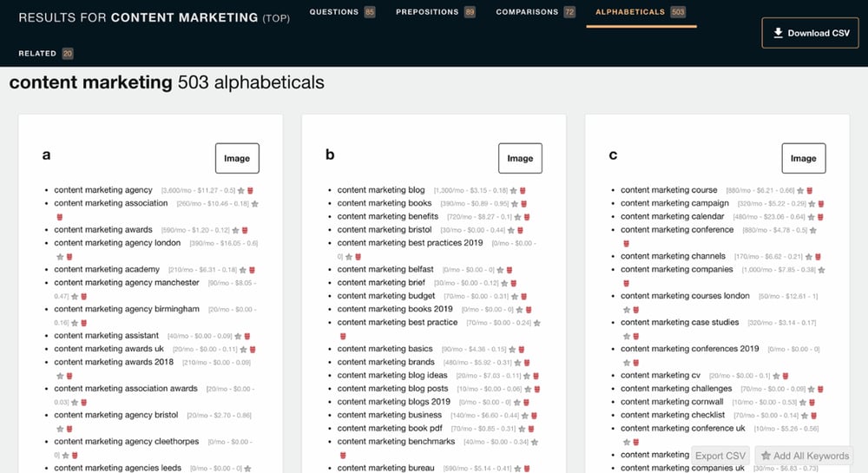Click red icon for 'content marketing challenges'

pyautogui.click(x=820, y=390)
